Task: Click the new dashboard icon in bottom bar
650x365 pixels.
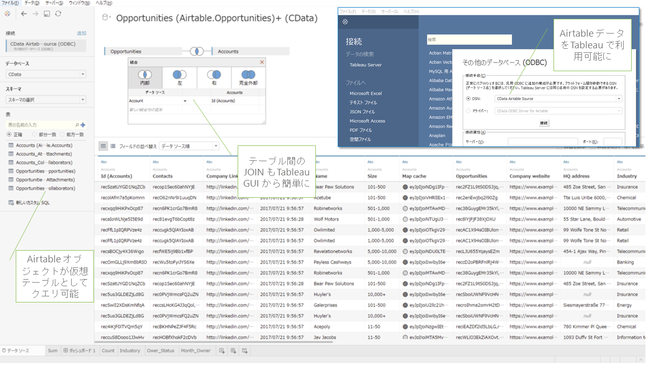Action: (x=233, y=351)
